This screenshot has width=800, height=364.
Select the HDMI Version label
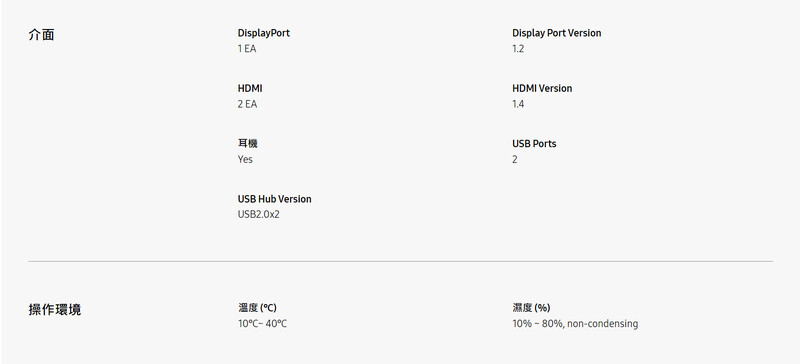[x=542, y=88]
